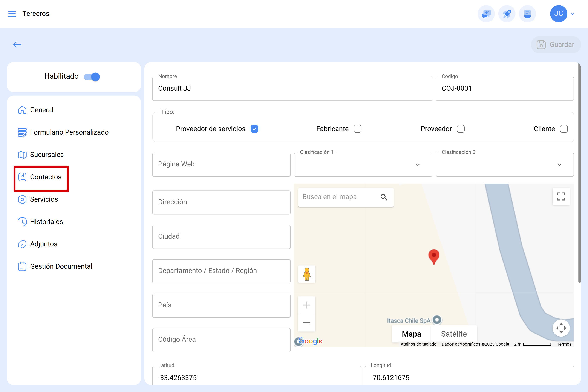Click the General home icon
The image size is (588, 392).
[22, 110]
